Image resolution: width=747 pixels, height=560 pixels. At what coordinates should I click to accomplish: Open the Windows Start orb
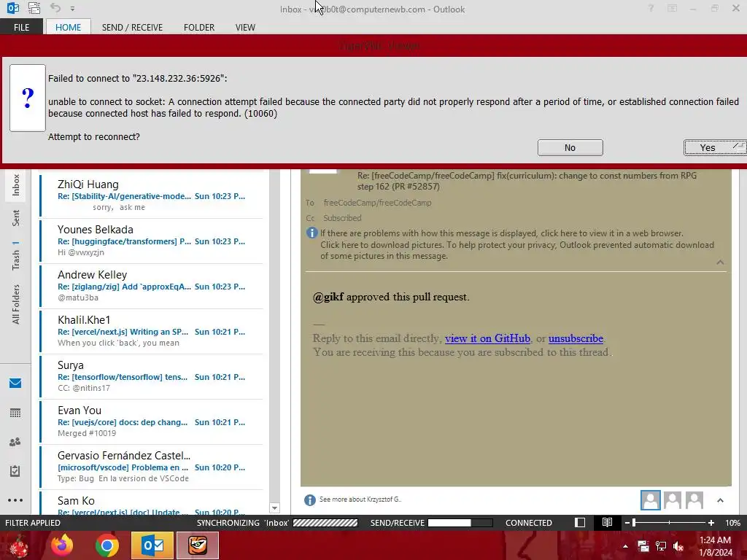point(18,545)
